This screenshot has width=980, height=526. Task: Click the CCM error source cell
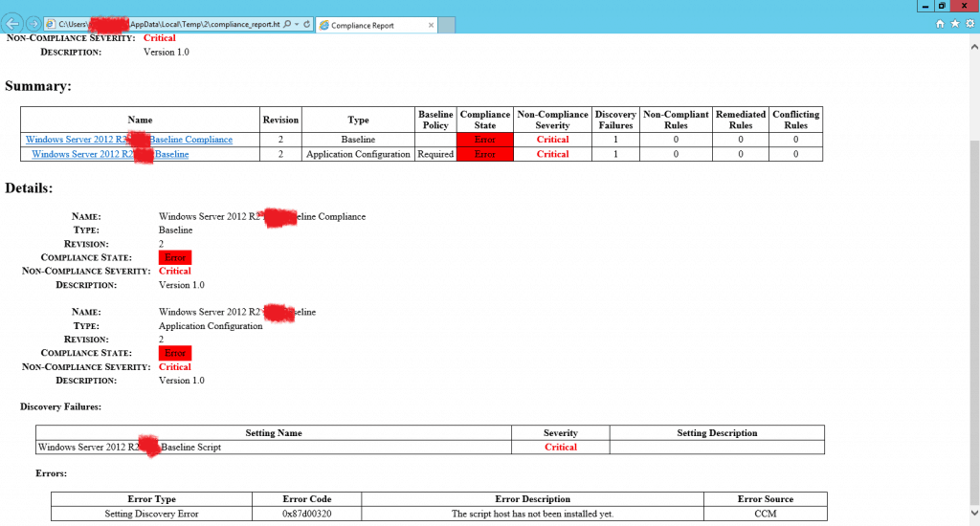pos(766,515)
